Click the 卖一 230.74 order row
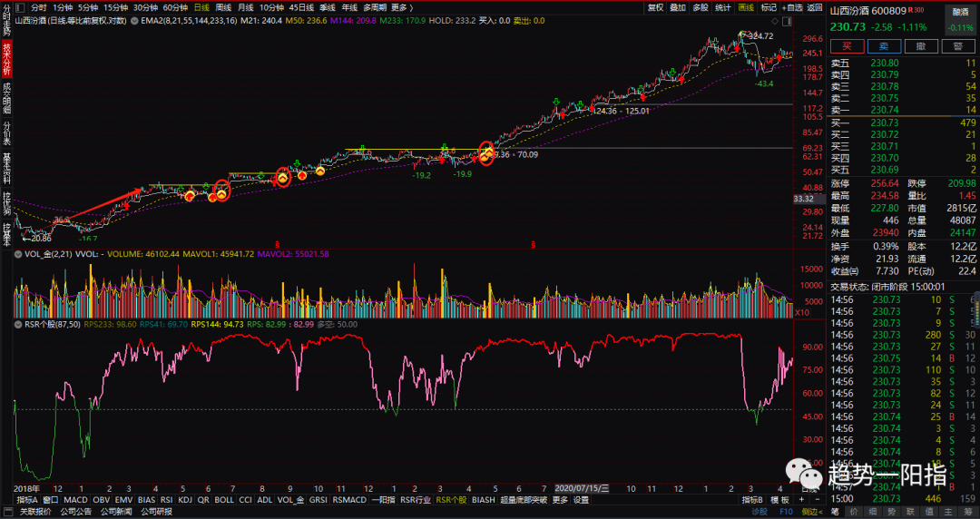The image size is (980, 519). [903, 110]
